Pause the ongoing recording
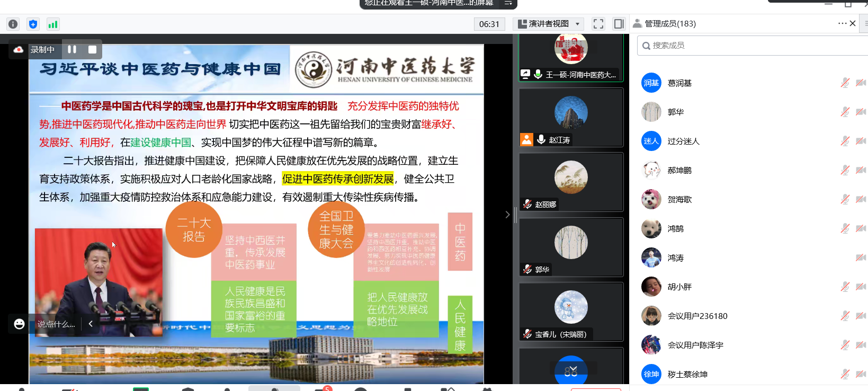Screen dimensions: 868x391 (x=72, y=49)
